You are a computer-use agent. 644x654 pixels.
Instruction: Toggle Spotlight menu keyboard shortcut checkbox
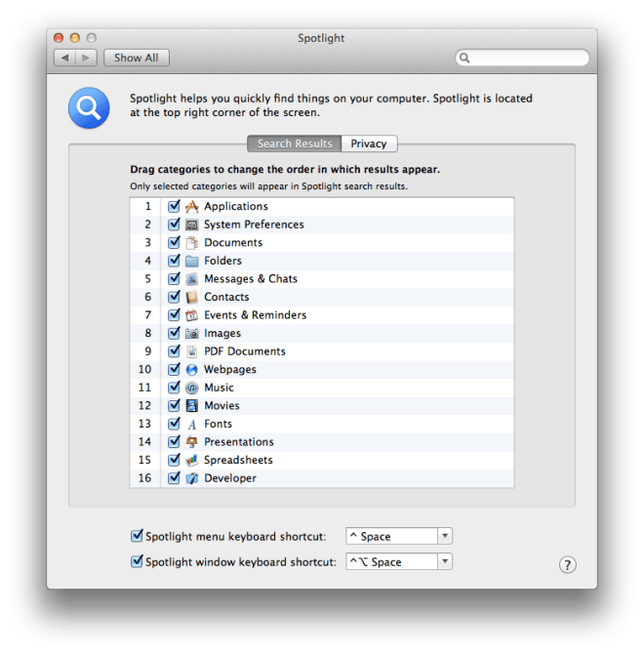click(137, 536)
